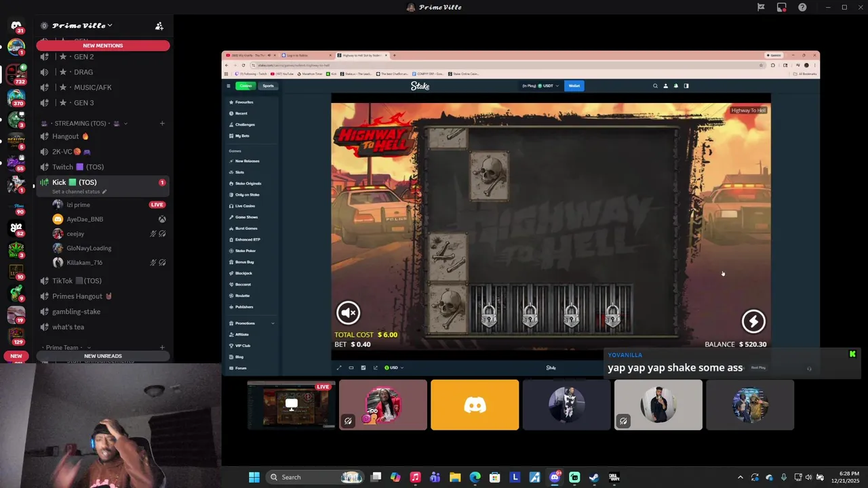Open Discord icon in the taskbar
The height and width of the screenshot is (488, 868).
(555, 477)
